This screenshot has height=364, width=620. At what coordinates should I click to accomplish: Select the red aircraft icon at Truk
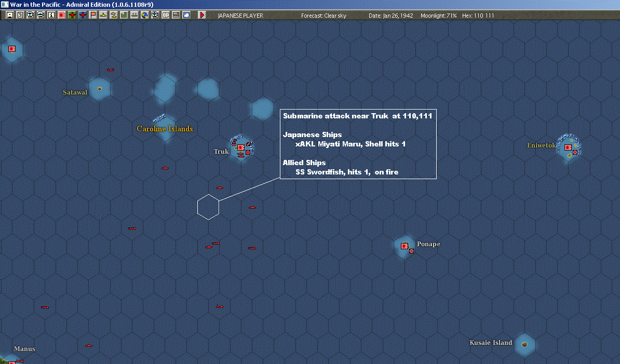coord(249,144)
